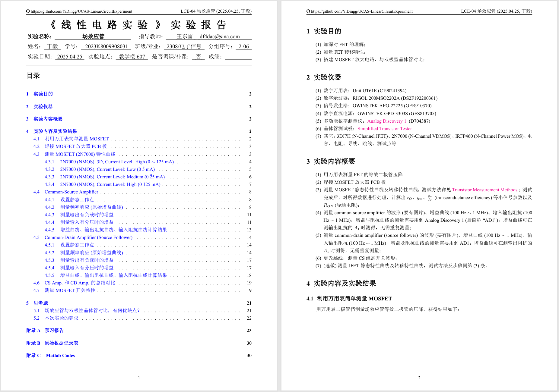Open 4.4.4 测量输入有分压时的增益
The width and height of the screenshot is (559, 392).
[x=79, y=222]
